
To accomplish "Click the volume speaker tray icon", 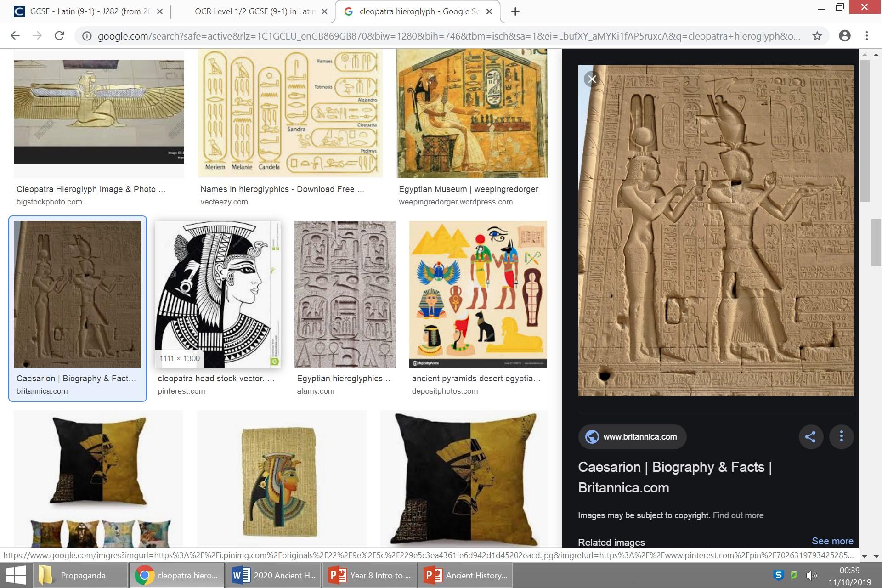I will click(x=811, y=575).
